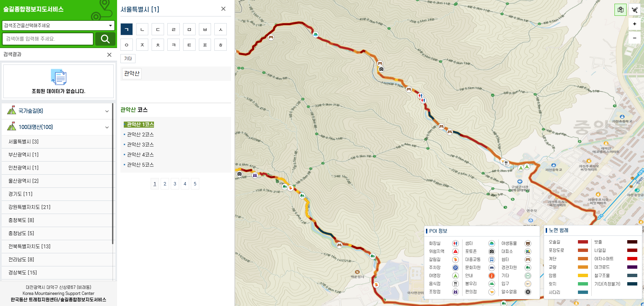
Task: Zoom in on the map
Action: (x=634, y=24)
